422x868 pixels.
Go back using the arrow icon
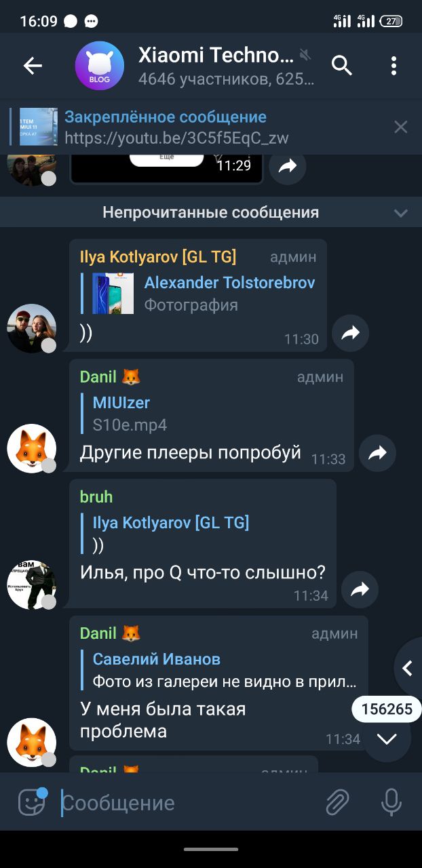pyautogui.click(x=33, y=66)
